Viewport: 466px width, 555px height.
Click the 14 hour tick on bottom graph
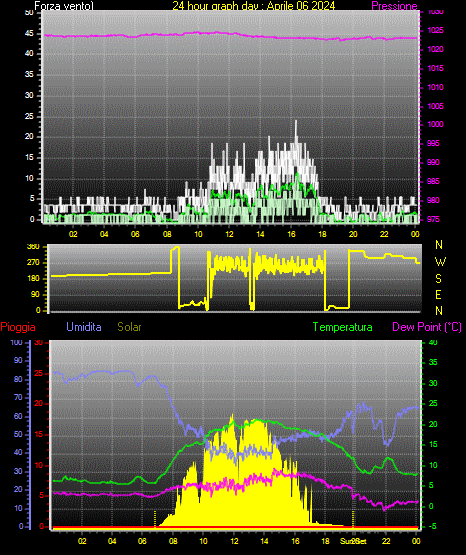pyautogui.click(x=264, y=541)
